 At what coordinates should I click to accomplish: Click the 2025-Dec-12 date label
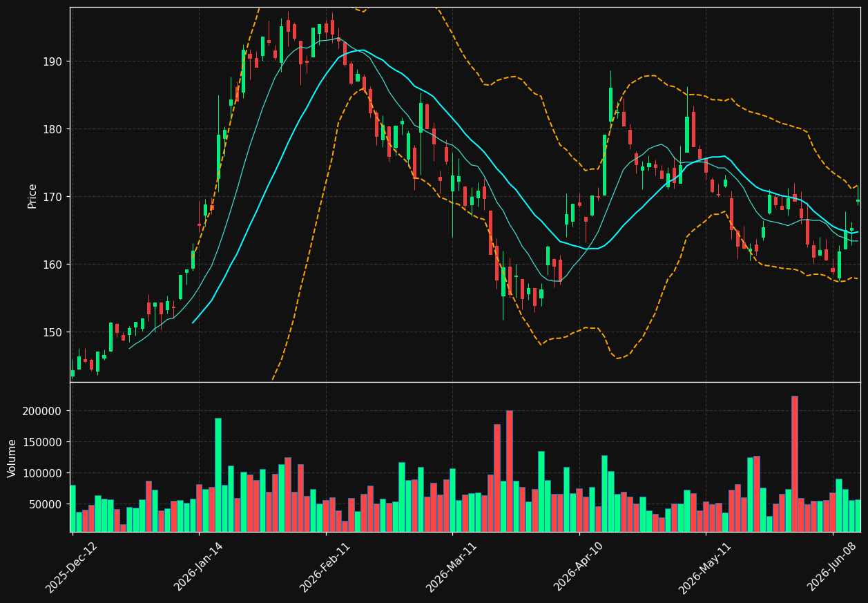72,567
